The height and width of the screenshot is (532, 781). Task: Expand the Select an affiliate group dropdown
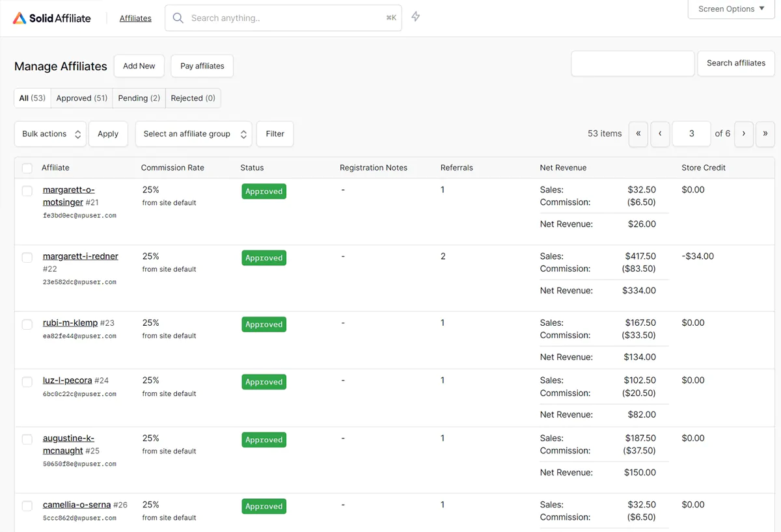(x=193, y=134)
